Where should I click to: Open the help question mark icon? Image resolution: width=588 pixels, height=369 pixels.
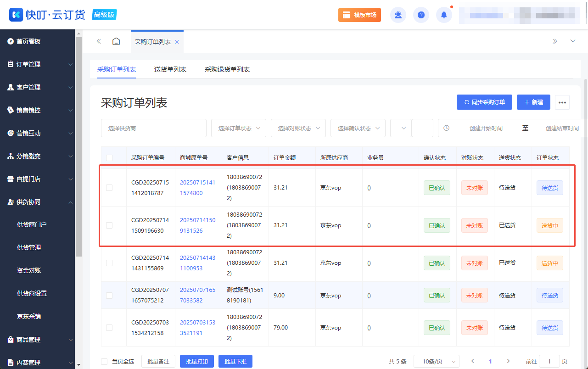click(x=421, y=15)
